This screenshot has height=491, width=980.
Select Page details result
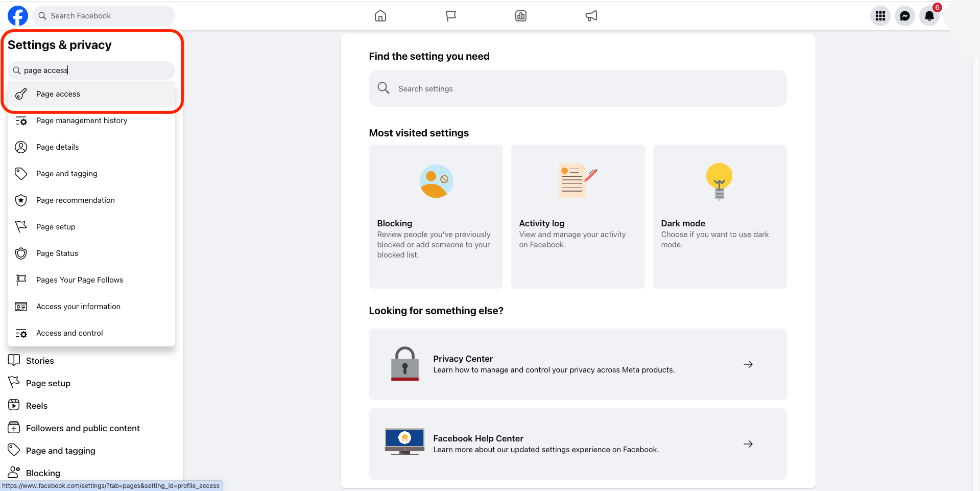[x=91, y=147]
